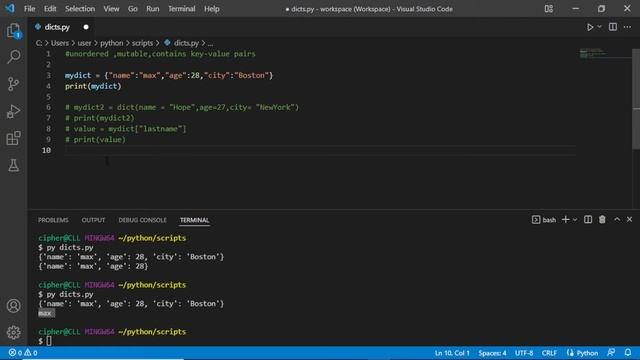
Task: Open the View menu
Action: click(x=111, y=9)
